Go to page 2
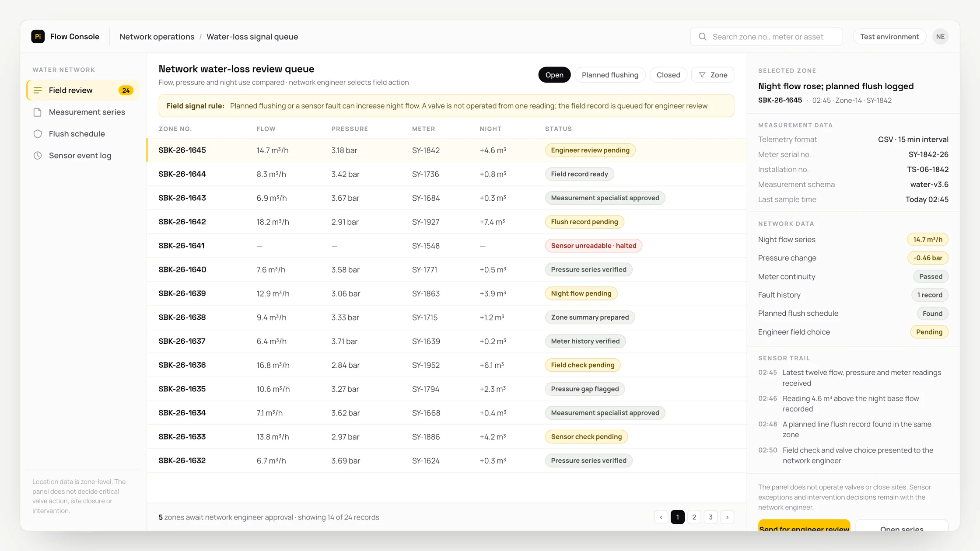Image resolution: width=980 pixels, height=551 pixels. point(694,517)
